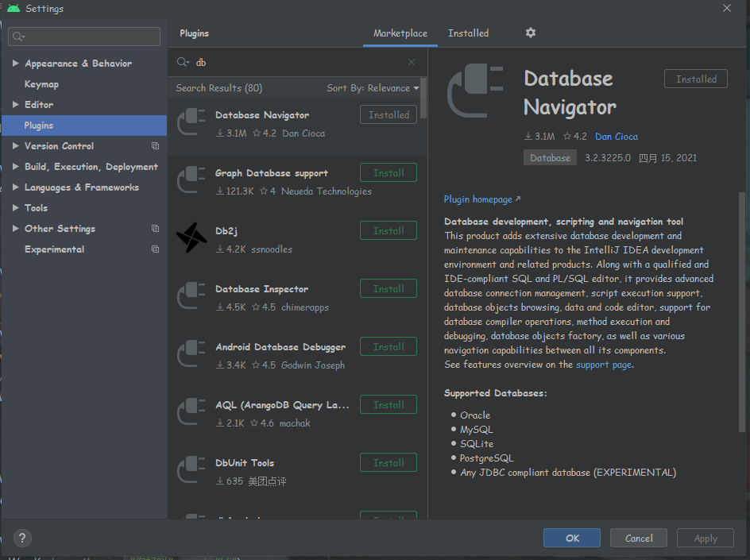750x560 pixels.
Task: Install the DbUnit Tools plugin
Action: point(389,462)
